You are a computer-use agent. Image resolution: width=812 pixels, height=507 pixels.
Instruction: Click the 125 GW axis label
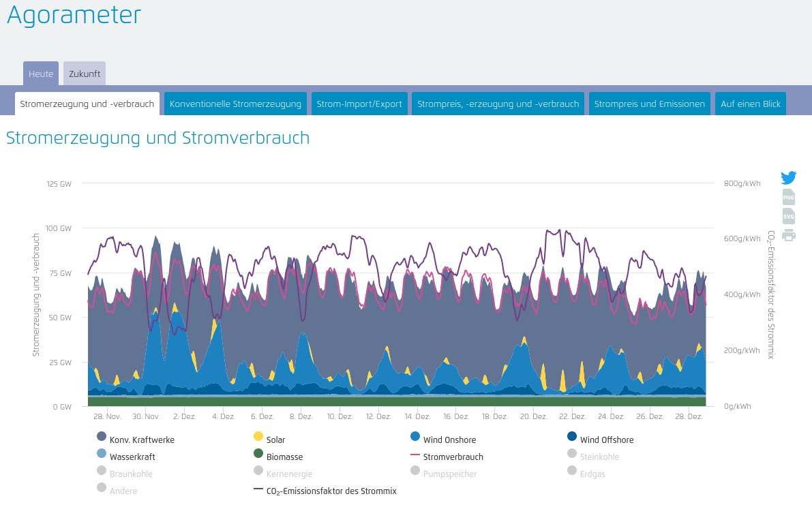pyautogui.click(x=59, y=184)
